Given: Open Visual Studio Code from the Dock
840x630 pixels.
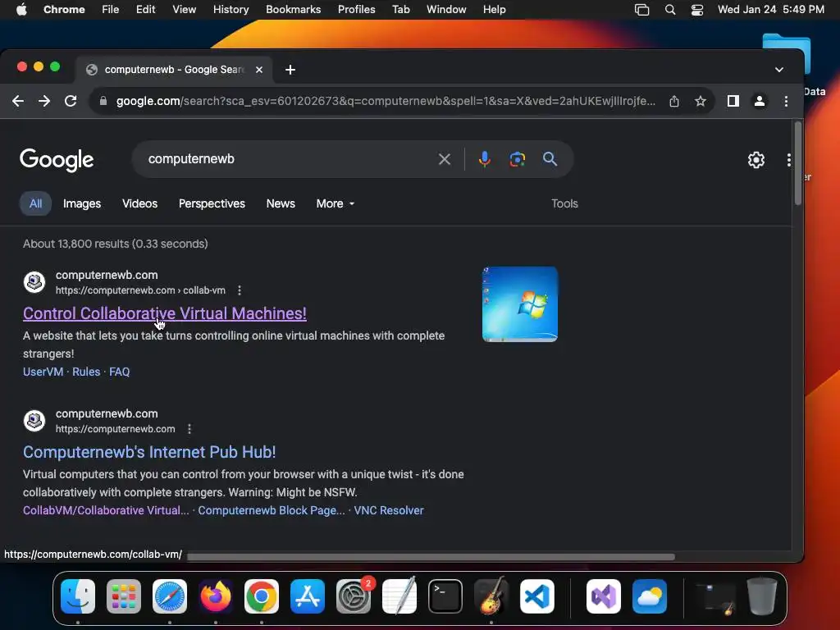Looking at the screenshot, I should pos(536,596).
